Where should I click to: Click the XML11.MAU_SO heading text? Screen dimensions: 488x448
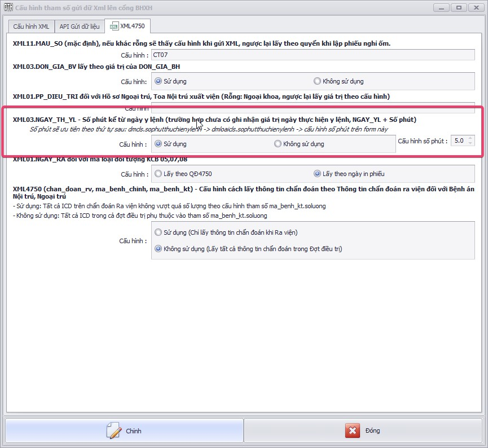click(x=201, y=43)
